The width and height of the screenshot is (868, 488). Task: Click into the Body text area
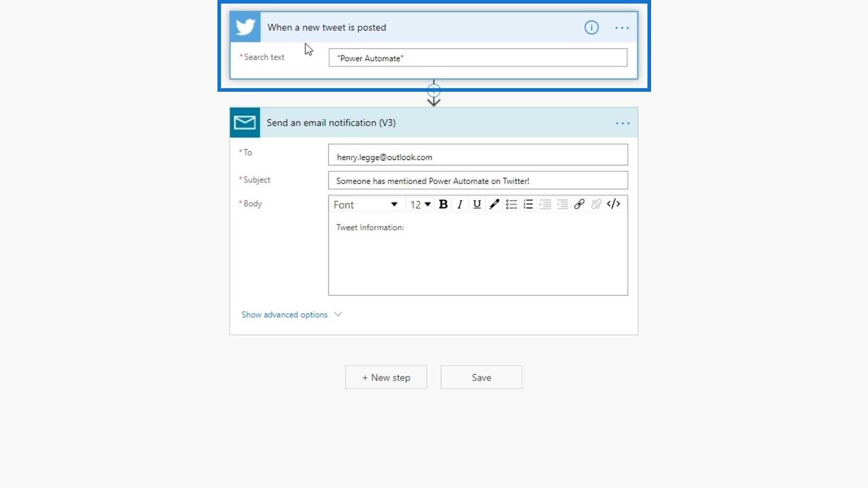pos(478,255)
